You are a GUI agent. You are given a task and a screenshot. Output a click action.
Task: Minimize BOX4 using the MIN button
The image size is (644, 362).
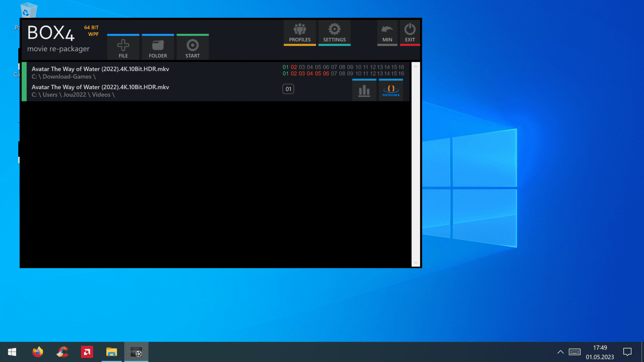(387, 33)
